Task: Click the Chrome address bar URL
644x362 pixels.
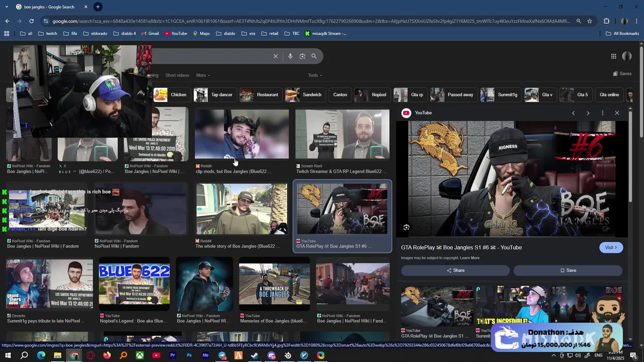Action: point(311,21)
